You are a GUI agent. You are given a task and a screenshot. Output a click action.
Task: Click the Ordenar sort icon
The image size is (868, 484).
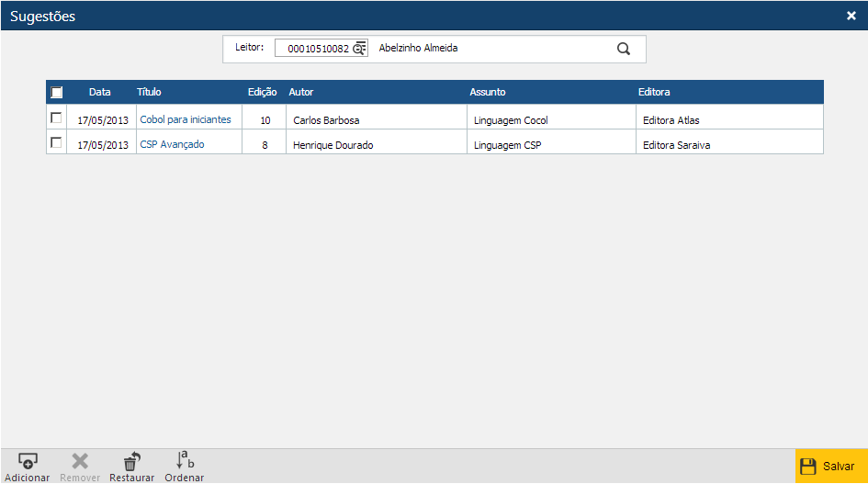point(185,460)
